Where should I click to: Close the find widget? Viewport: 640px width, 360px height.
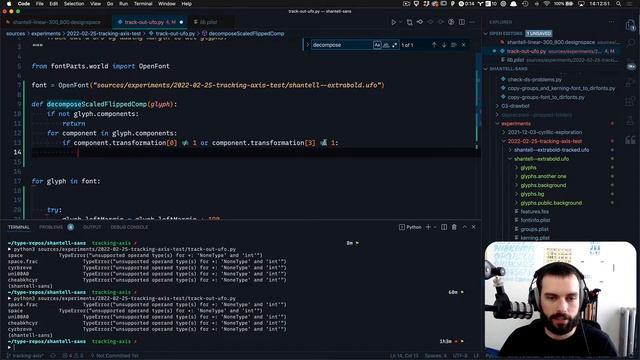coord(464,45)
